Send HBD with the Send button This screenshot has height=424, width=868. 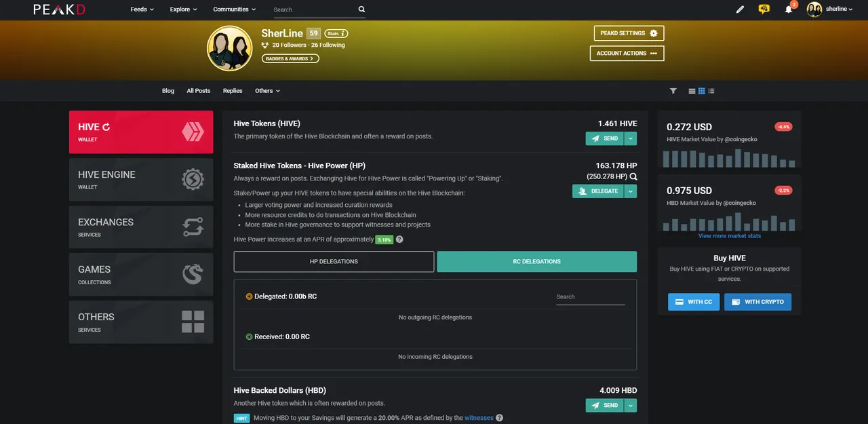[x=604, y=405]
